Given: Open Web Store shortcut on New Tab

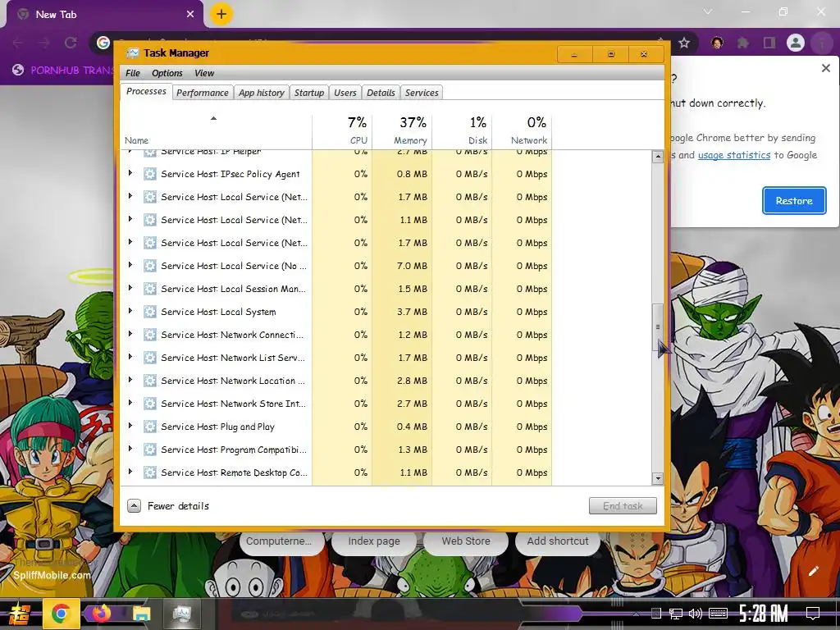Looking at the screenshot, I should tap(466, 541).
